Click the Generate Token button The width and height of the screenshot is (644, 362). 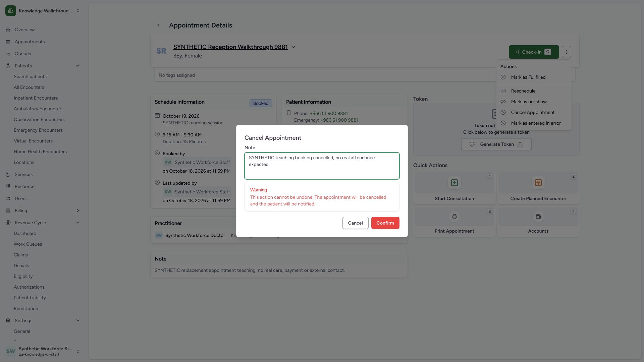pyautogui.click(x=496, y=144)
